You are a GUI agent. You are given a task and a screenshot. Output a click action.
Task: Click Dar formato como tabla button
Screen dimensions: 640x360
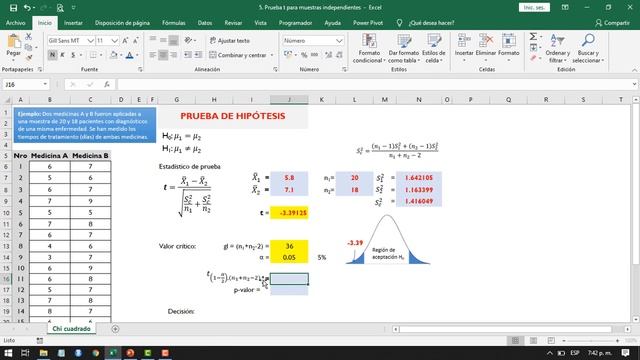pyautogui.click(x=403, y=48)
